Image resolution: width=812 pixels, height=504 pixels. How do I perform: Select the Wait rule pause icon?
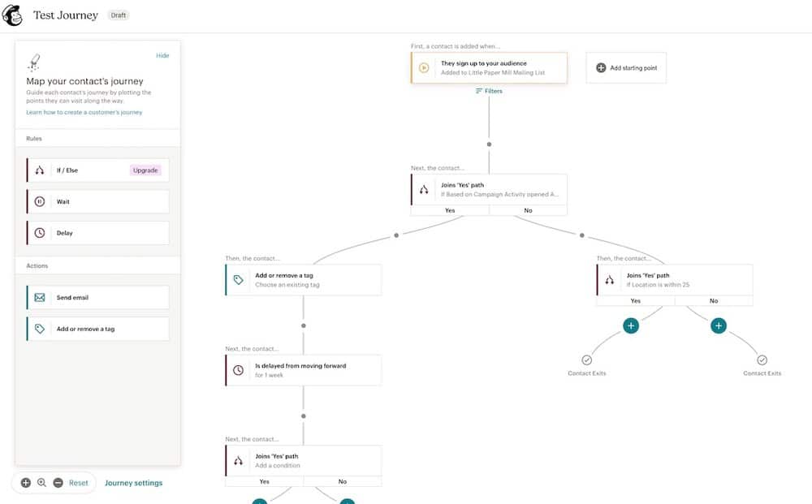pos(39,202)
